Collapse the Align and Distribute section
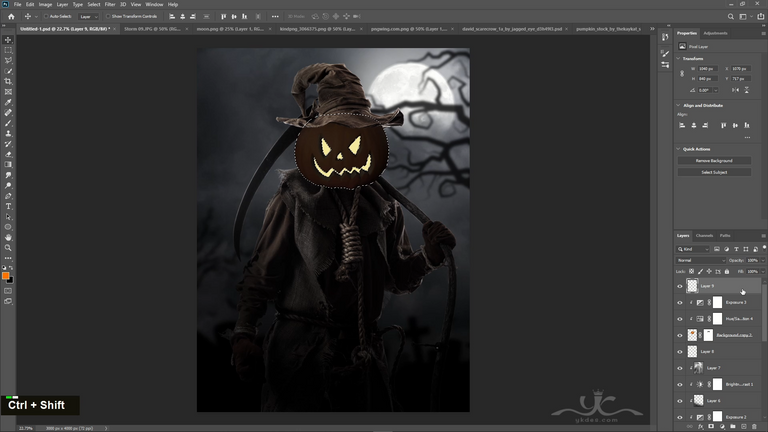768x432 pixels. pos(678,105)
